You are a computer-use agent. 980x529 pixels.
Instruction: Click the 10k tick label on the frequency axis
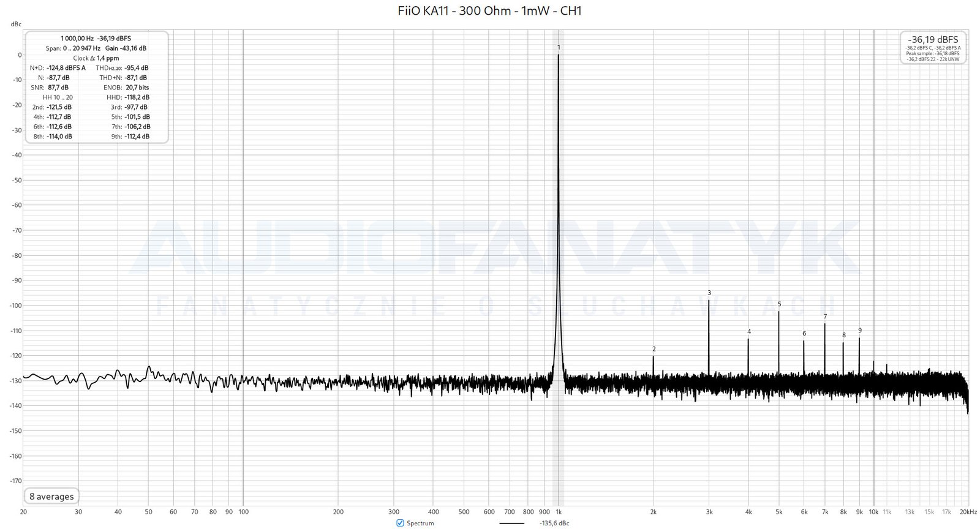tap(873, 512)
